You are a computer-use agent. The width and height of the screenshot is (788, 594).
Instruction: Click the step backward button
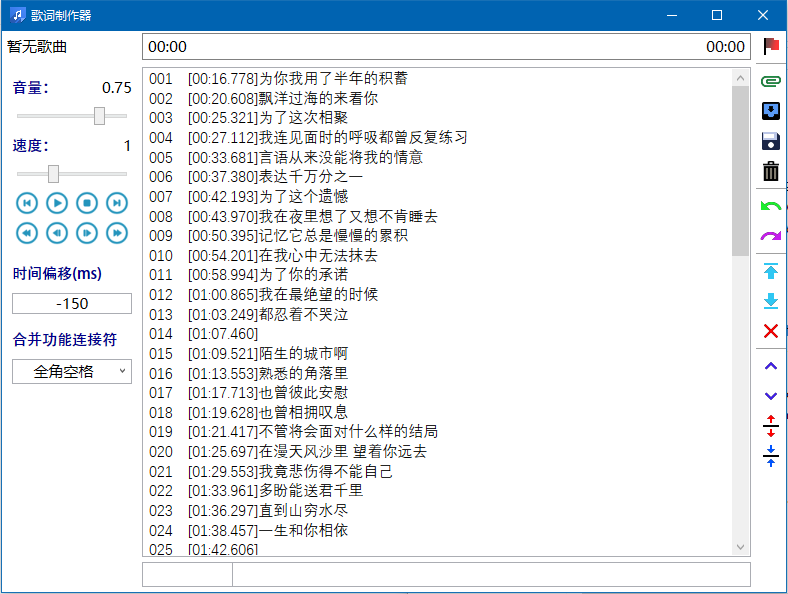57,233
